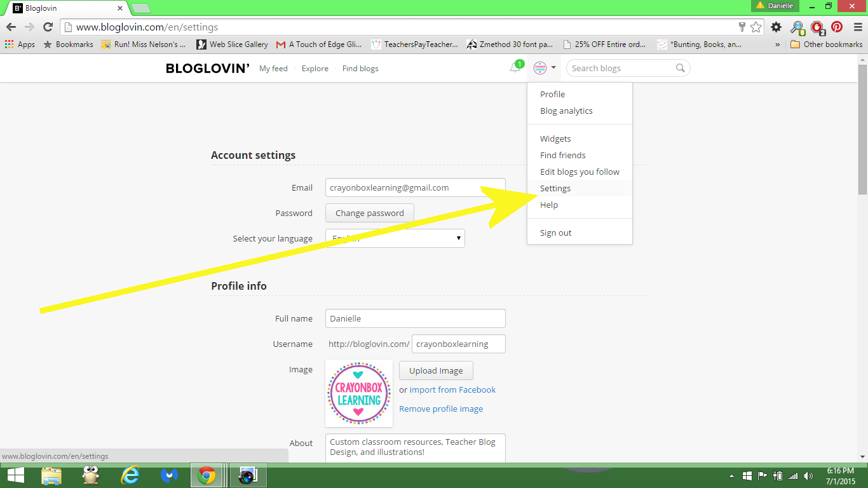Open the Select your language dropdown
The width and height of the screenshot is (868, 488).
pos(395,238)
